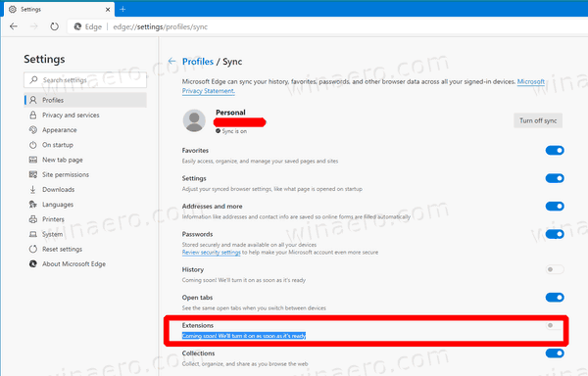Click the search magnifier icon
The image size is (588, 376).
click(33, 79)
